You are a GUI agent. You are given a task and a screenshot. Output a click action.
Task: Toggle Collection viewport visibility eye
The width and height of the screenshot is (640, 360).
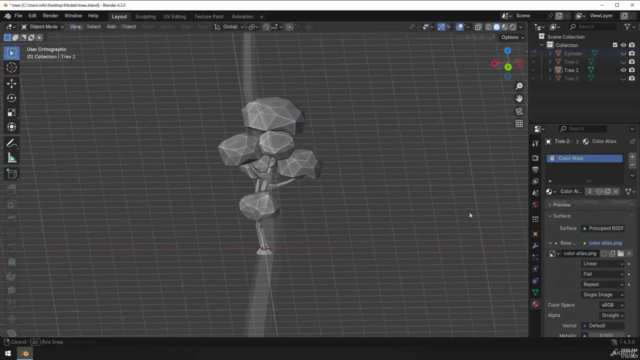pos(623,45)
